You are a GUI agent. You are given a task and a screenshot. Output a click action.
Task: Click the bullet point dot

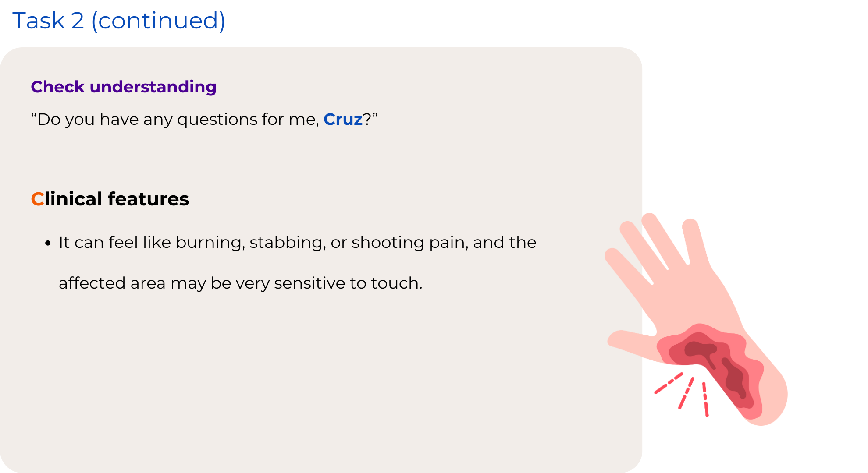[48, 244]
